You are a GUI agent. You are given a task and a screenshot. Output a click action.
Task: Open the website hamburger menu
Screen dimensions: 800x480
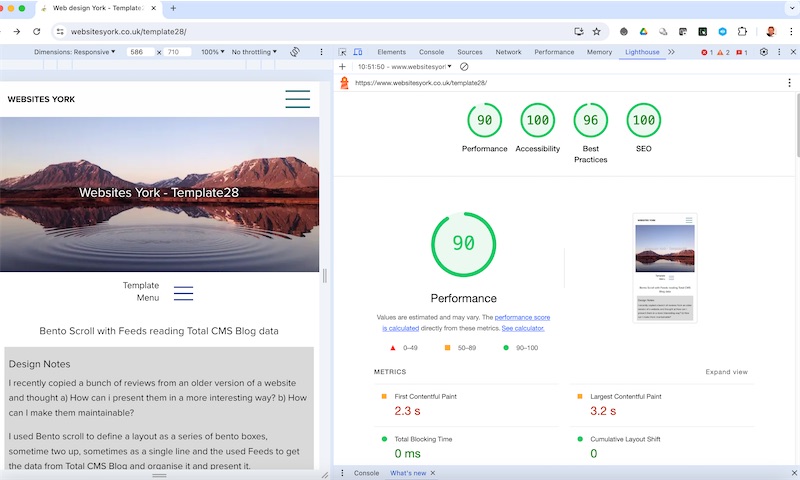(x=297, y=99)
